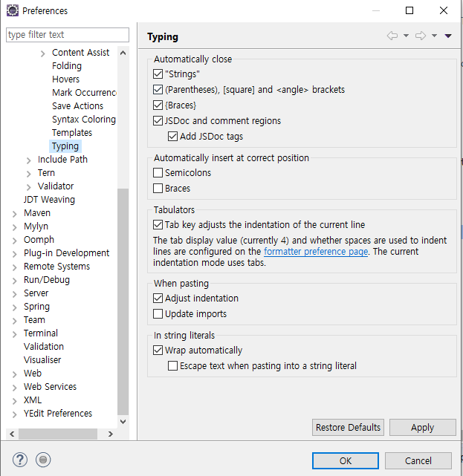Click horizontal scroll left arrow in tree

[12, 434]
